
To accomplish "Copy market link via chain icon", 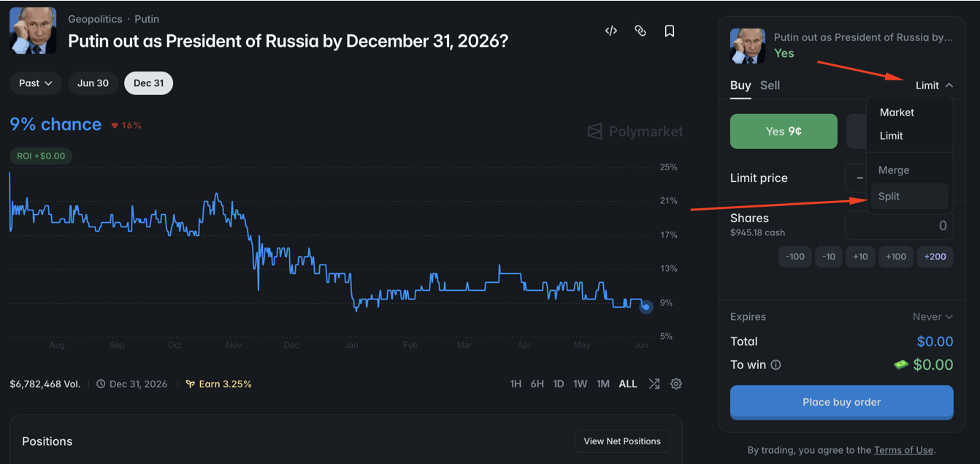I will click(640, 31).
